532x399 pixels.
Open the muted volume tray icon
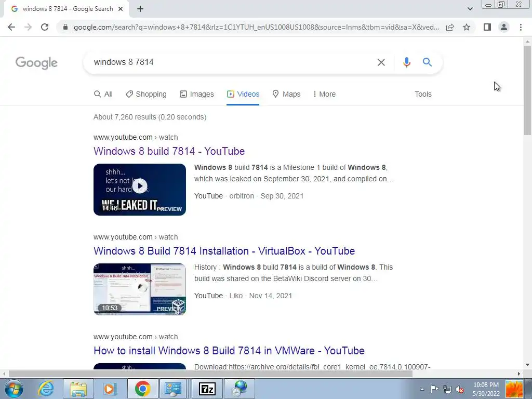point(460,389)
